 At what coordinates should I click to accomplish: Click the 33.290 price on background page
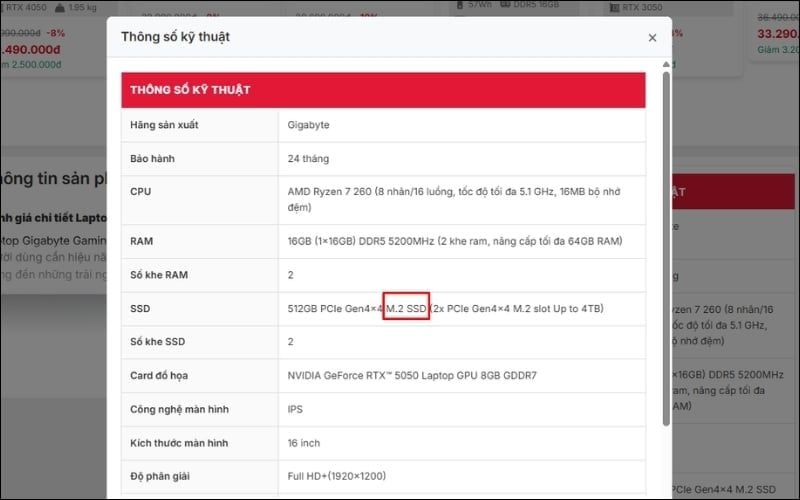778,34
